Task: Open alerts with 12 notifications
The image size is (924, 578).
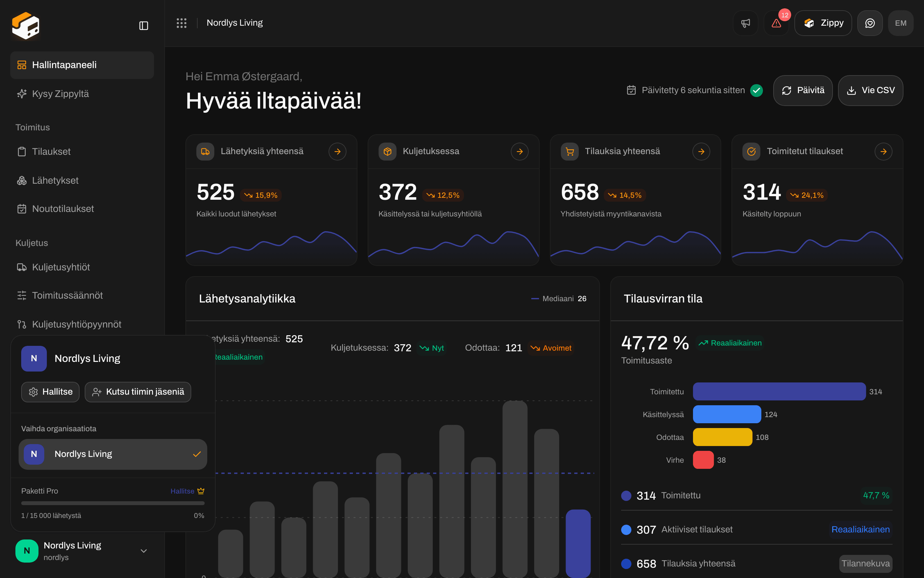Action: (776, 23)
